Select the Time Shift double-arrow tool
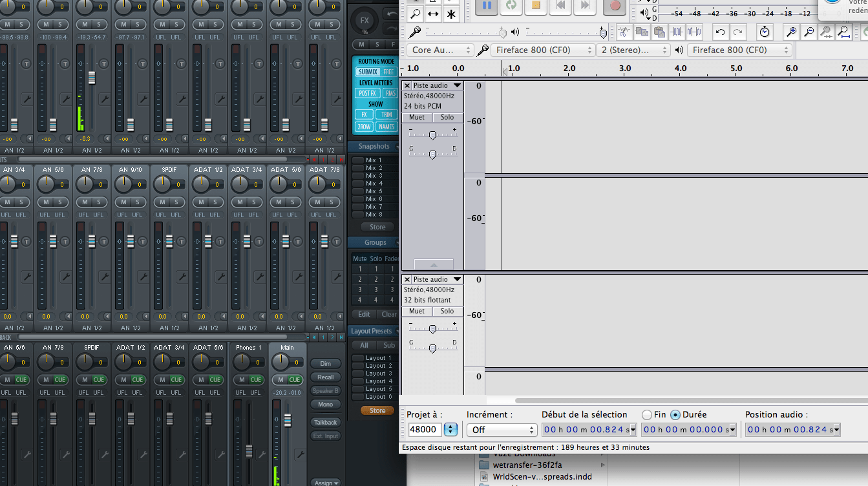868x486 pixels. (x=433, y=14)
